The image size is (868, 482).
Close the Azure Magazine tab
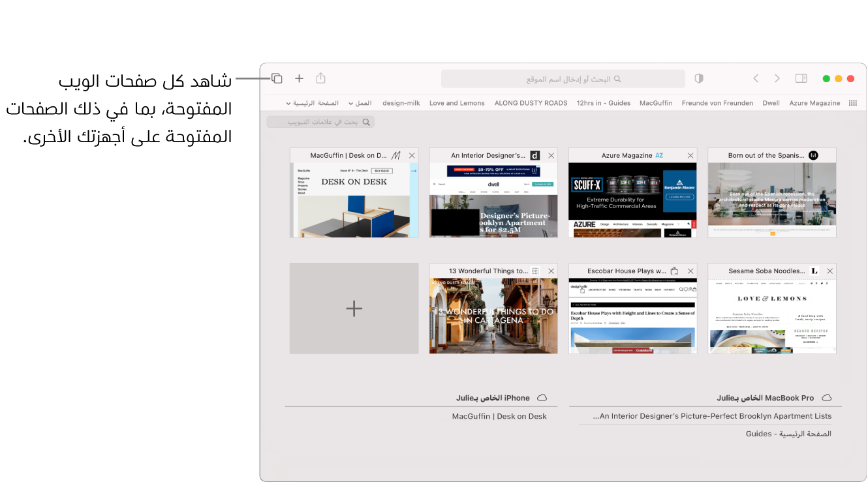pyautogui.click(x=690, y=156)
